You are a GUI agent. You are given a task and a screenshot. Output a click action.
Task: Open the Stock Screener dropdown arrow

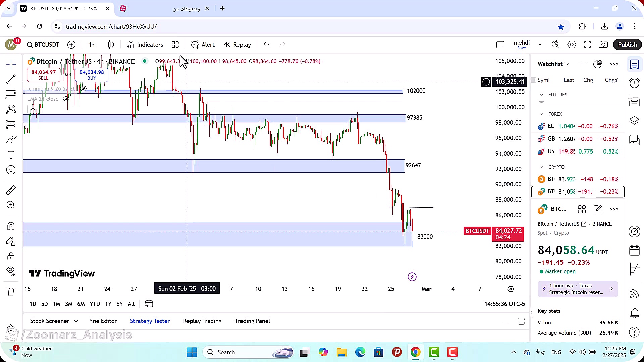[76, 321]
